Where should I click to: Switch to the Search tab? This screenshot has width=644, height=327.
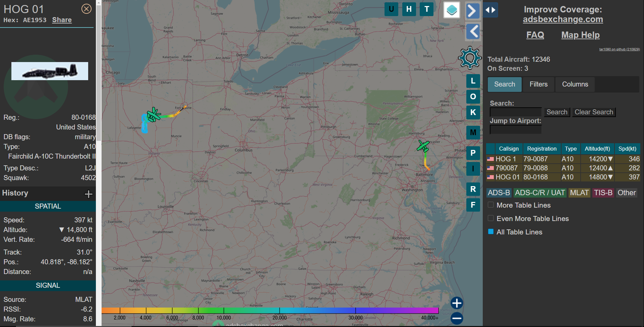pos(505,84)
